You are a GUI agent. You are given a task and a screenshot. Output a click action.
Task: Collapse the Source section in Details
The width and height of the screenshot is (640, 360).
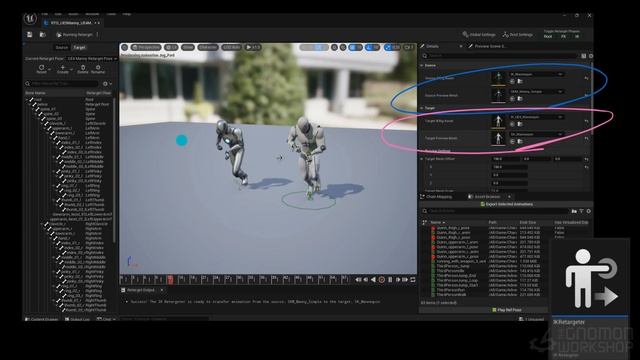[x=422, y=65]
